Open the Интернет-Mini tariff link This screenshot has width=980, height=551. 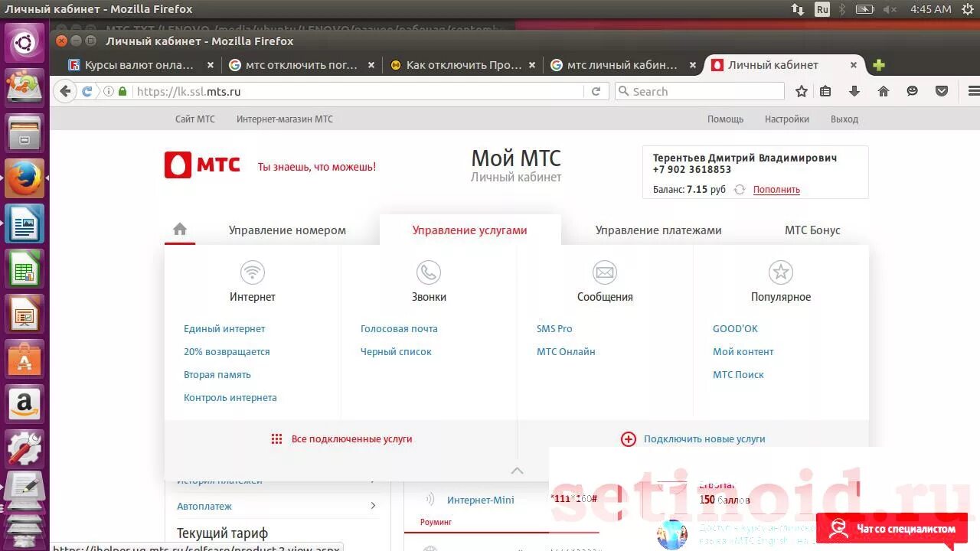(x=481, y=500)
